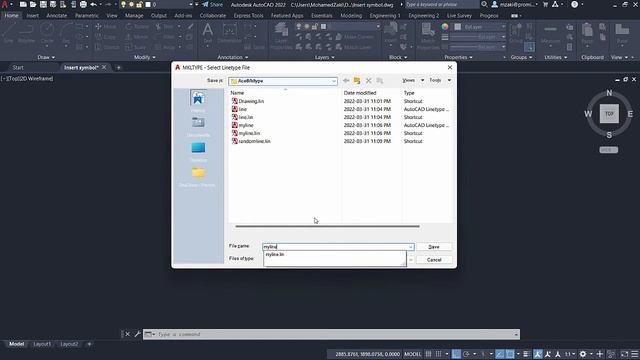Viewport: 640px width, 360px height.
Task: Toggle 2D object snap in status bar
Action: click(x=510, y=354)
